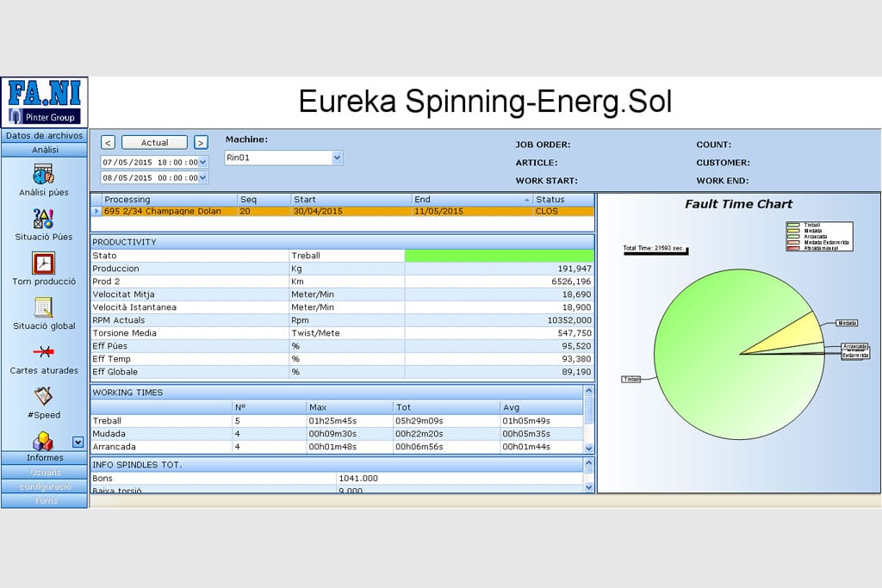
Task: Switch to the Datos de archivos section
Action: tap(45, 135)
